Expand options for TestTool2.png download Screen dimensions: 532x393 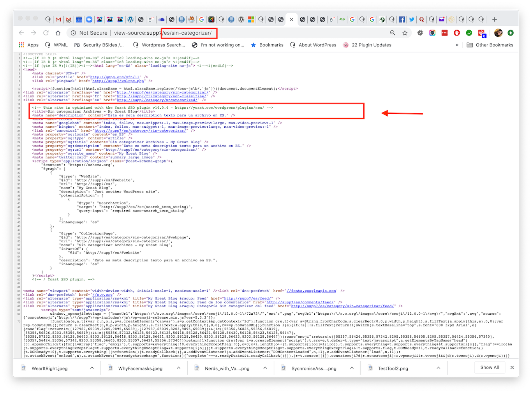tap(439, 368)
